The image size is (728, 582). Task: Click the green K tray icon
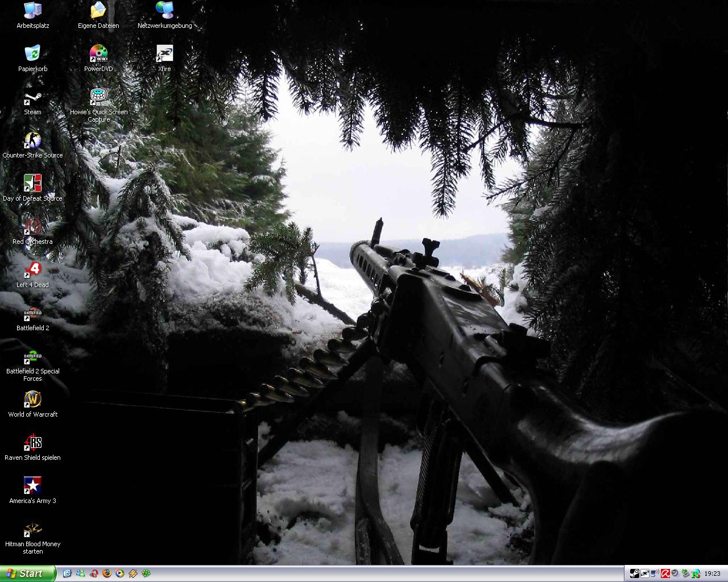point(696,574)
